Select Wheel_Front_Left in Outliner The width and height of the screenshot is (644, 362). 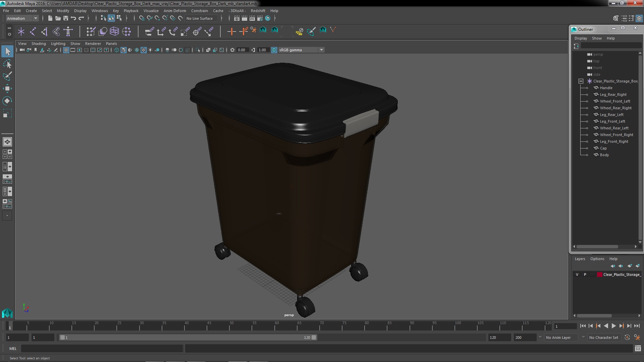[x=615, y=101]
